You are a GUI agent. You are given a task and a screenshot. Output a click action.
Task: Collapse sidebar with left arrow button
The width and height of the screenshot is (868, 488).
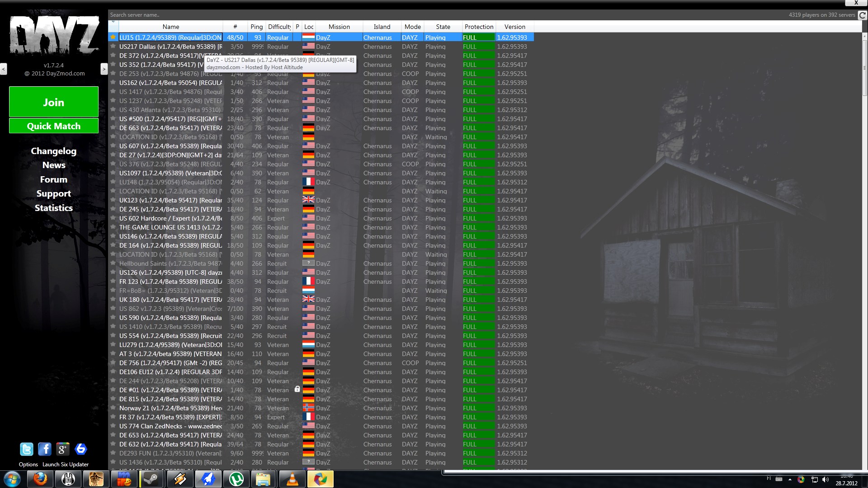tap(4, 69)
